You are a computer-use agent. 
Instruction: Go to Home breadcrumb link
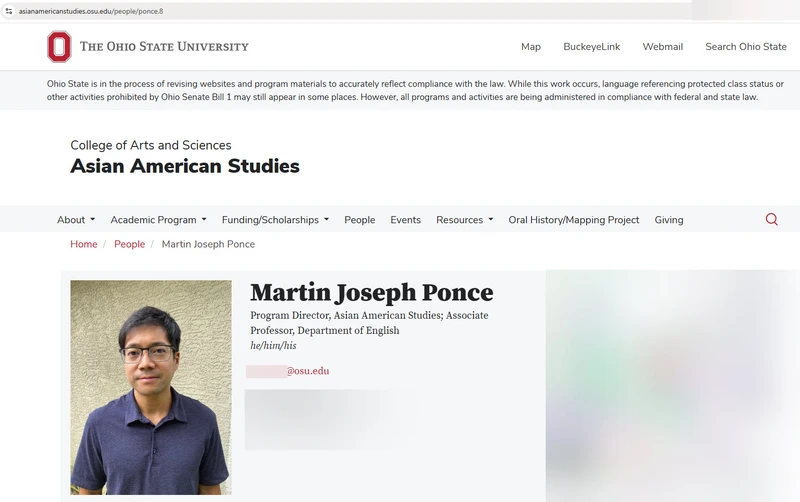[x=84, y=244]
